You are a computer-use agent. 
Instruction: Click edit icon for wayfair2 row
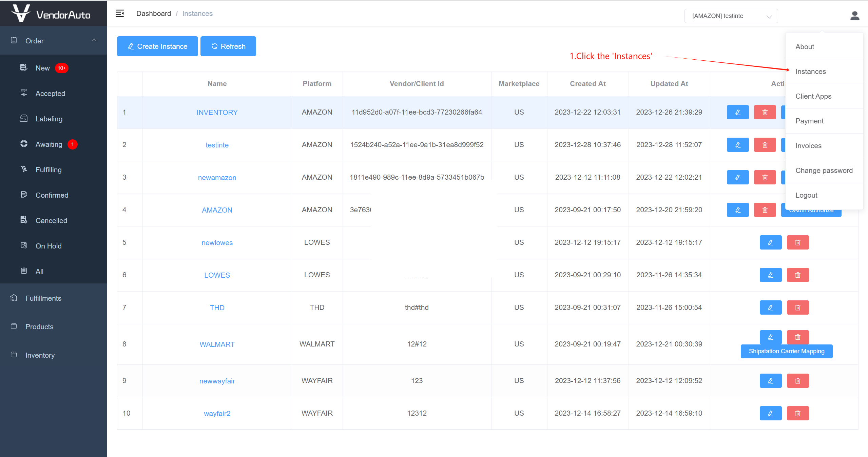click(x=770, y=413)
